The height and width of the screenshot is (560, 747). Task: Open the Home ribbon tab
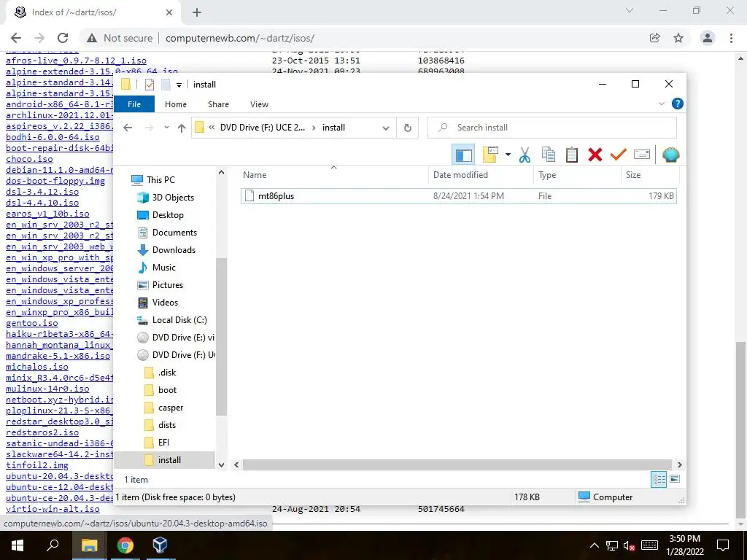tap(176, 104)
